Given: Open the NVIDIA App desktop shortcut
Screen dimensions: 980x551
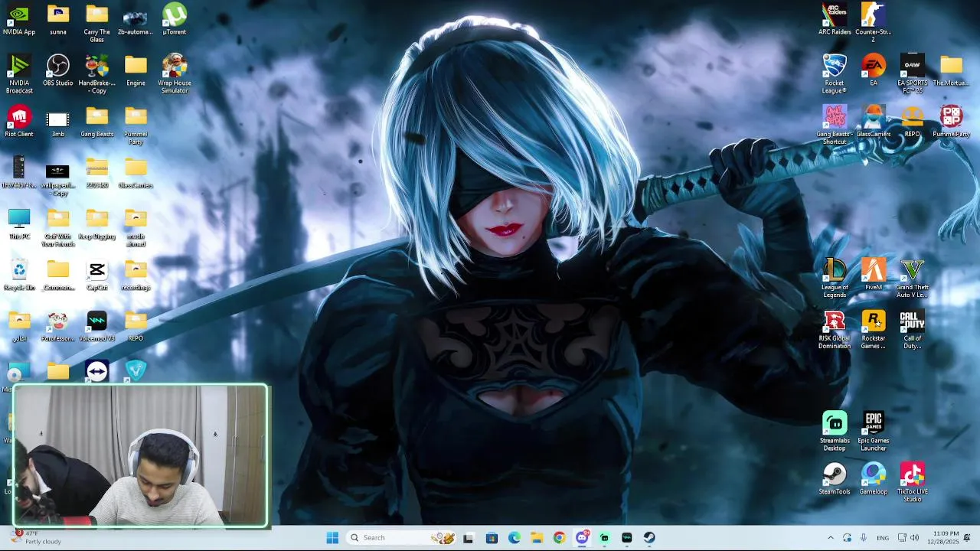Looking at the screenshot, I should point(19,21).
